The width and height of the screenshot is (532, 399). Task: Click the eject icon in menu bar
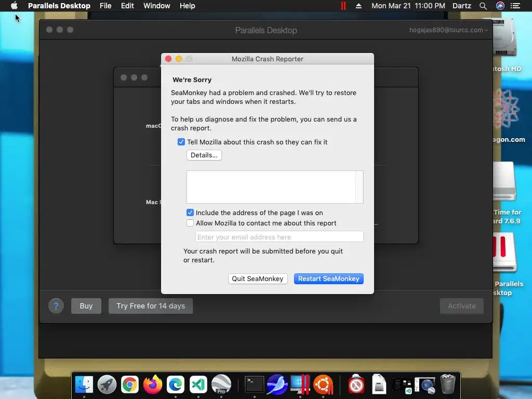tap(358, 6)
